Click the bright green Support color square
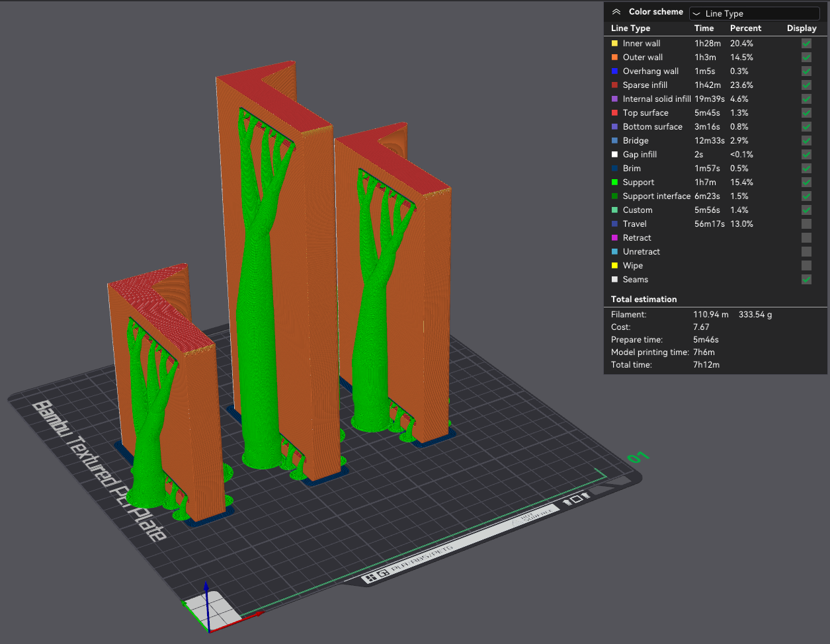Screen dimensions: 830x644 point(614,182)
